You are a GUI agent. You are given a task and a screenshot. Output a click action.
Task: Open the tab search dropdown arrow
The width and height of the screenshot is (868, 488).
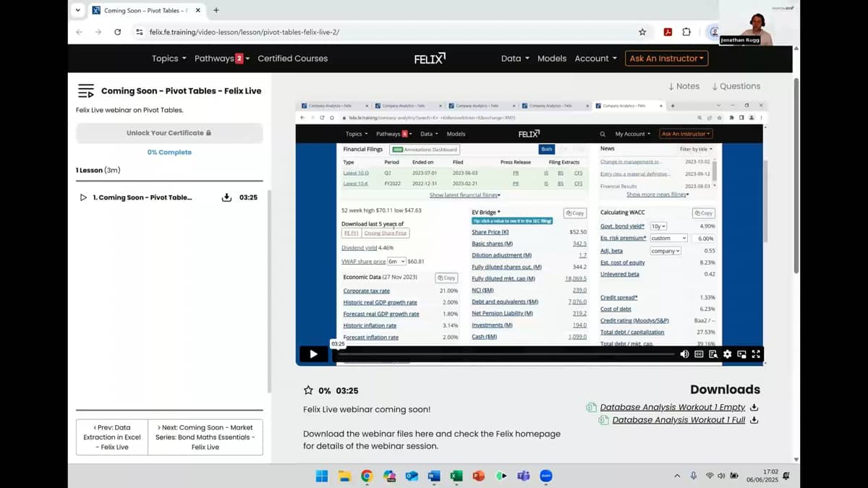(78, 10)
